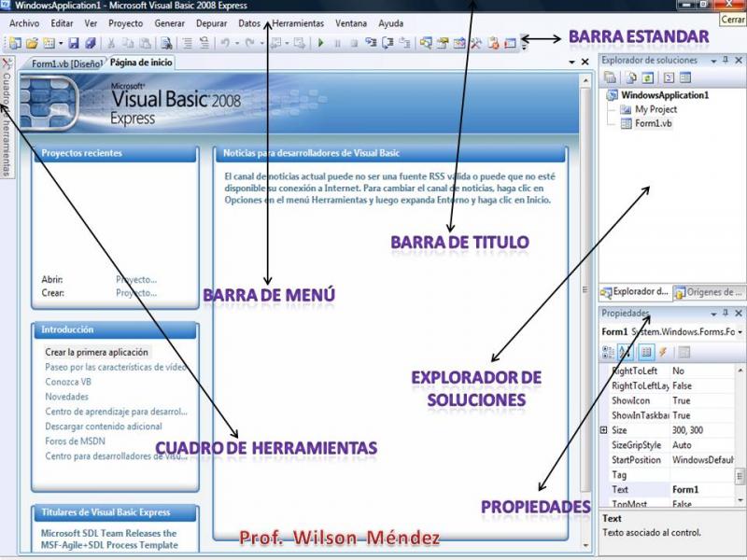
Task: Open the Form1 object selector dropdown in Propiedades
Action: [x=740, y=332]
